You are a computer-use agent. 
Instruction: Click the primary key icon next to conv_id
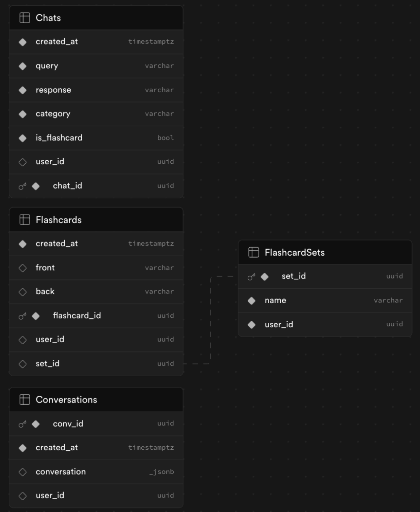(23, 424)
